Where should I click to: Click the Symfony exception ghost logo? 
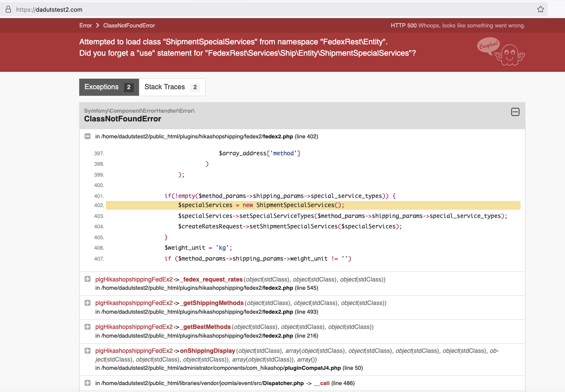click(x=501, y=51)
